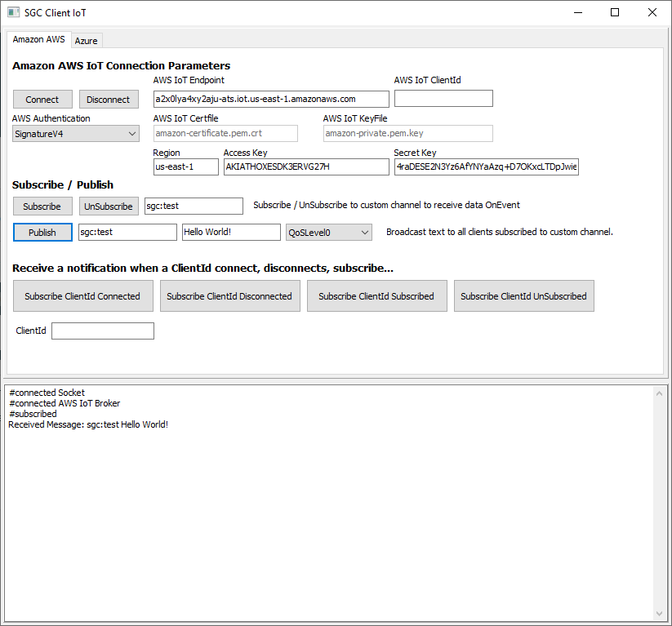
Task: Click the log scrollbar down arrow
Action: (659, 614)
